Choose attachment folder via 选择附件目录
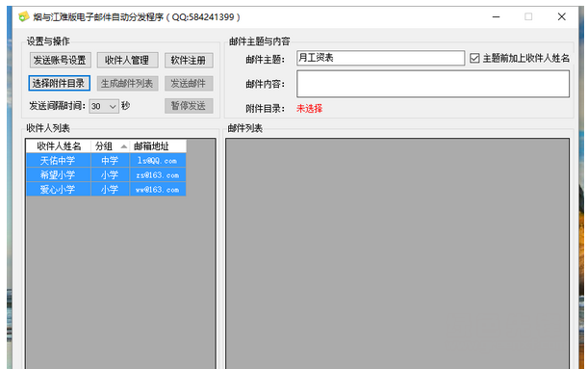Viewport: 588px width, 369px height. (59, 83)
